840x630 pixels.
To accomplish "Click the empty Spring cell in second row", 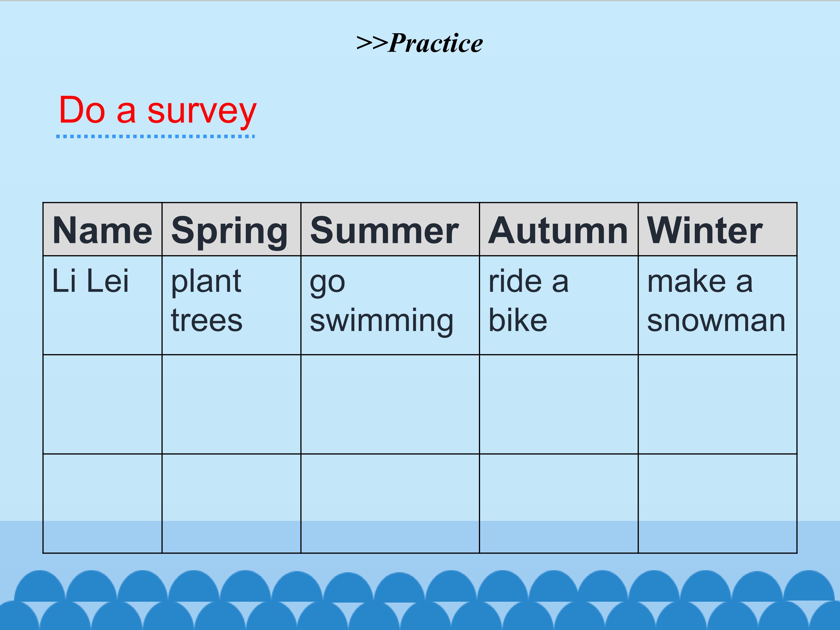I will coord(231,405).
